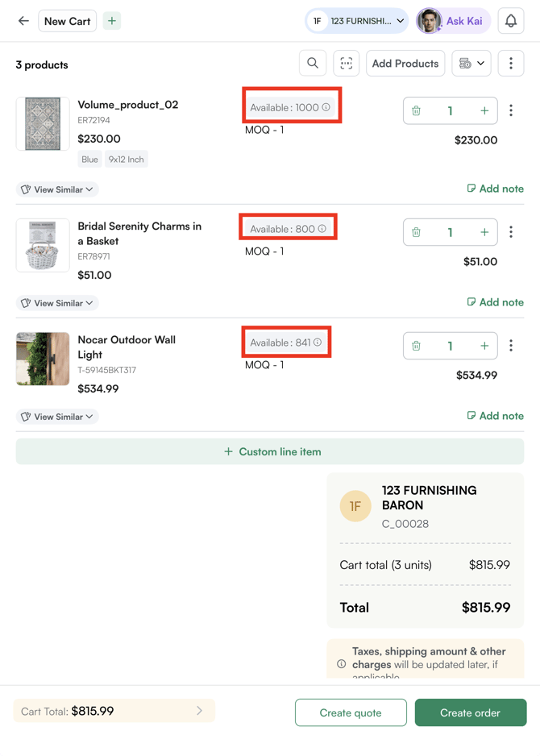Click the Ask Kai assistant
The height and width of the screenshot is (756, 540).
463,21
